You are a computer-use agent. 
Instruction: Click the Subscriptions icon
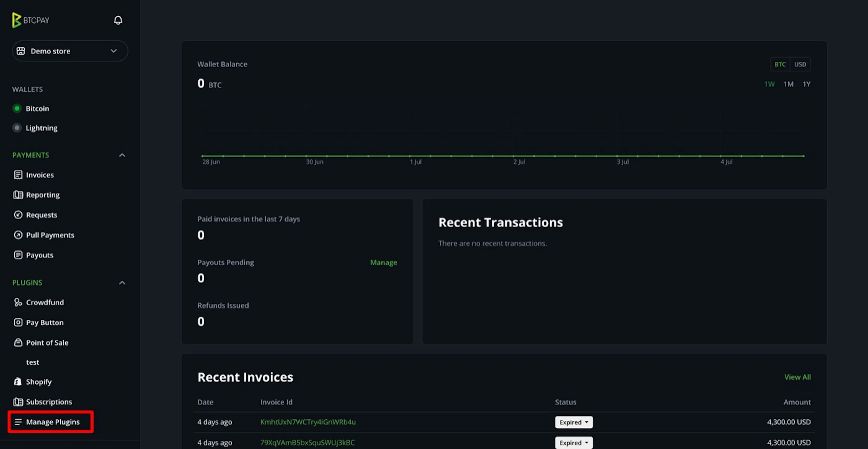(x=18, y=402)
